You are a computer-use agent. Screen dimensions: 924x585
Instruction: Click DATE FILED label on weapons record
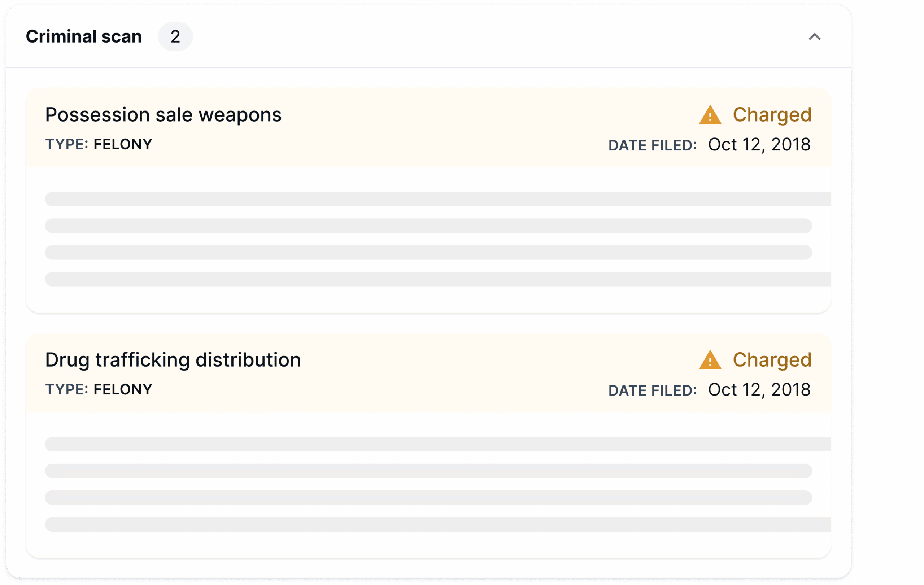tap(652, 145)
